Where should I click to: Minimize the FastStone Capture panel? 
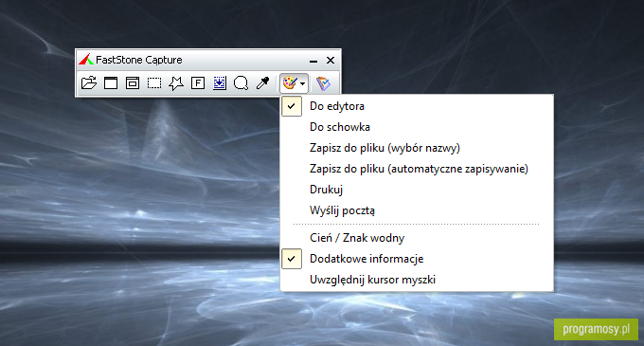coord(313,61)
